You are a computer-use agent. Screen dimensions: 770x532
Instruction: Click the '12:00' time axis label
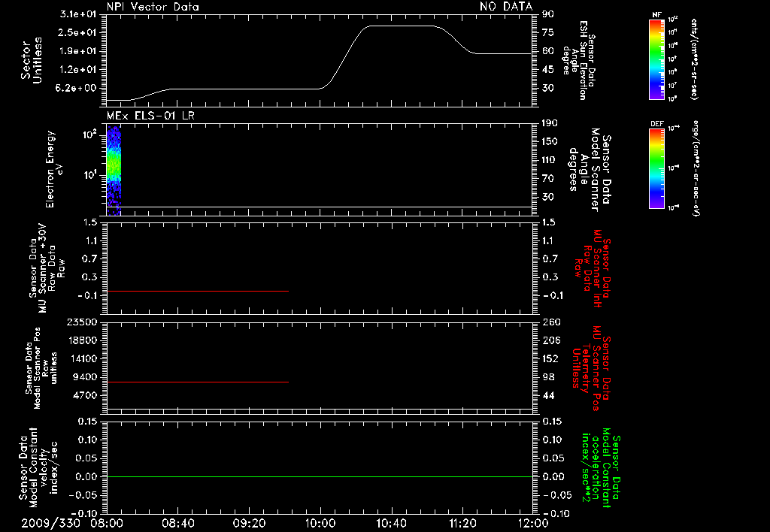534,523
